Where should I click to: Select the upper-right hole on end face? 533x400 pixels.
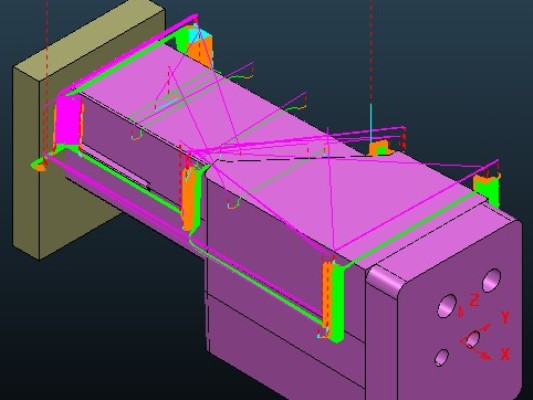pyautogui.click(x=492, y=280)
